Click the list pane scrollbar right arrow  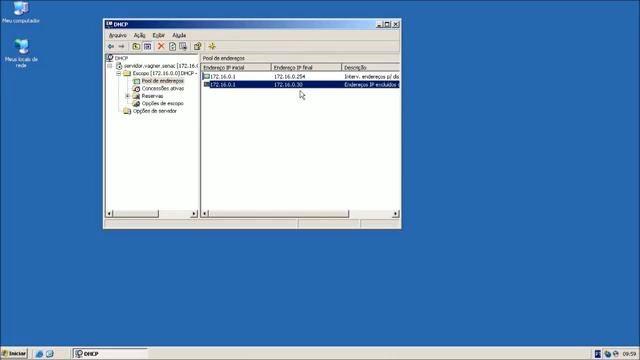[396, 213]
